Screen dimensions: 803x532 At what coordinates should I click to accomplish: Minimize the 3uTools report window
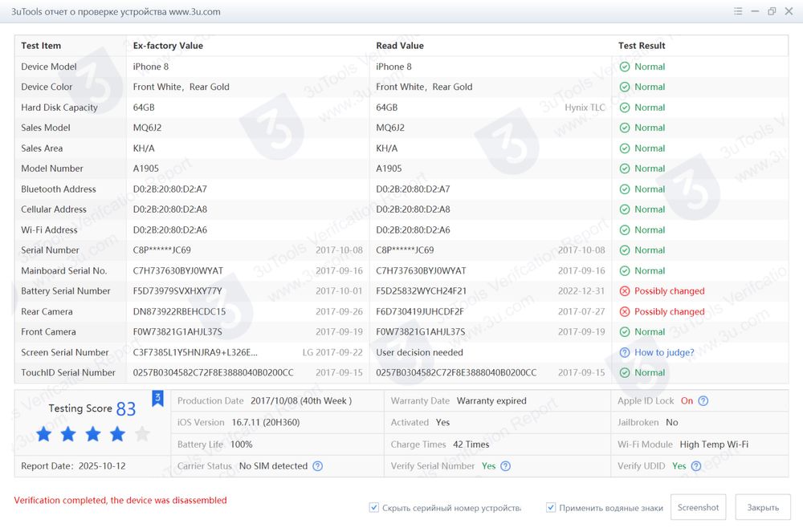coord(755,11)
